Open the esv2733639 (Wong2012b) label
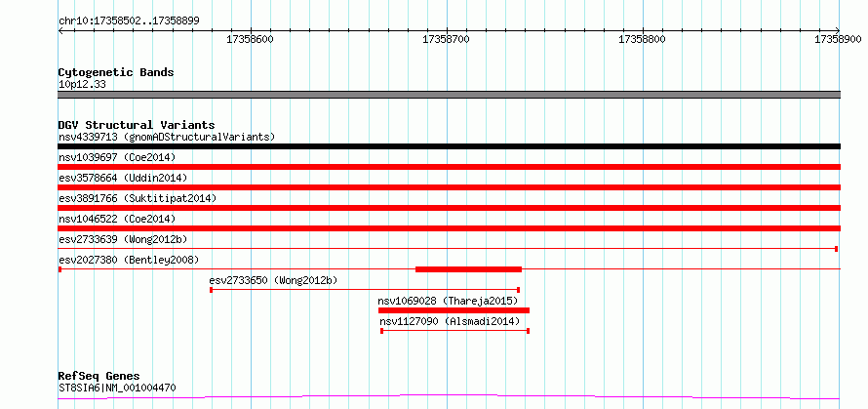This screenshot has width=868, height=409. click(123, 239)
